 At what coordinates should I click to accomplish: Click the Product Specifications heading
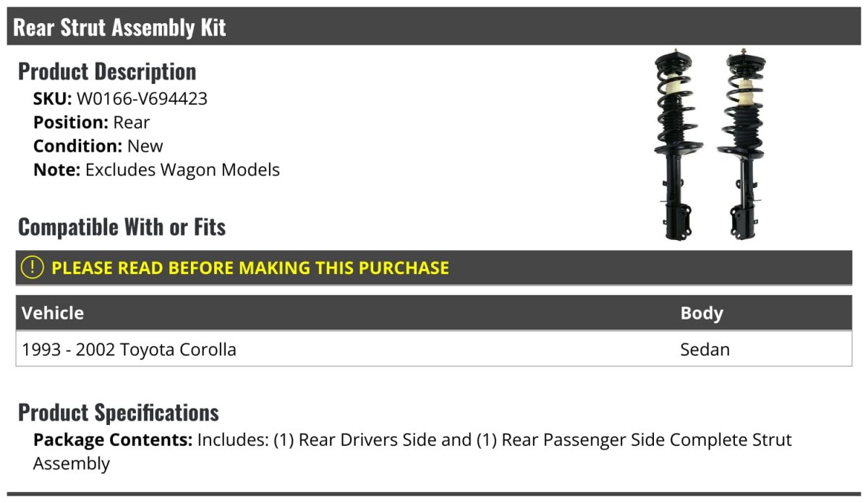(x=119, y=413)
